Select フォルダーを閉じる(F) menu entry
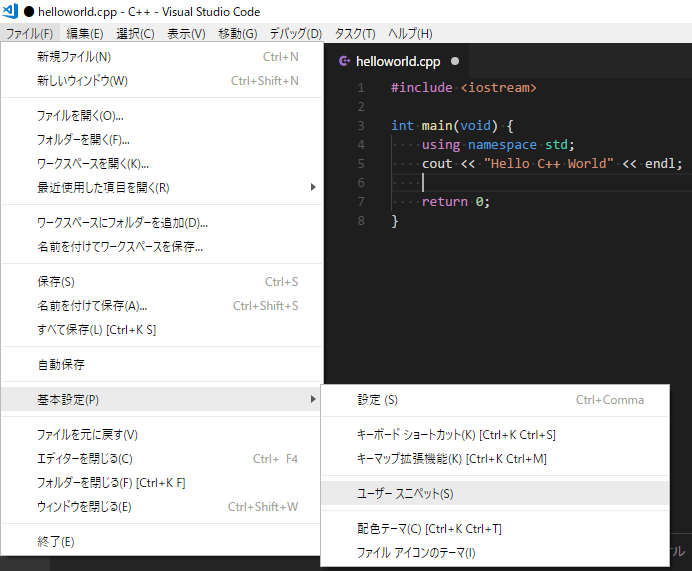The image size is (692, 571). point(162,483)
